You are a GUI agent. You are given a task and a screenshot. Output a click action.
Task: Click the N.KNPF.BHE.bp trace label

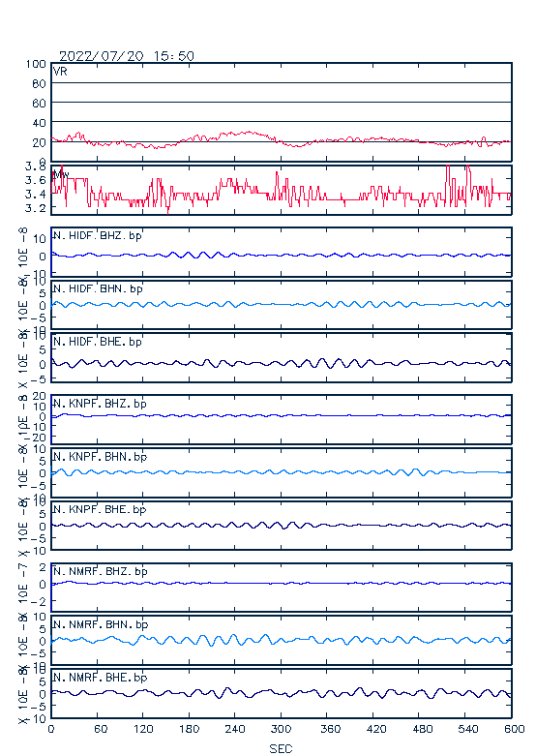(100, 509)
